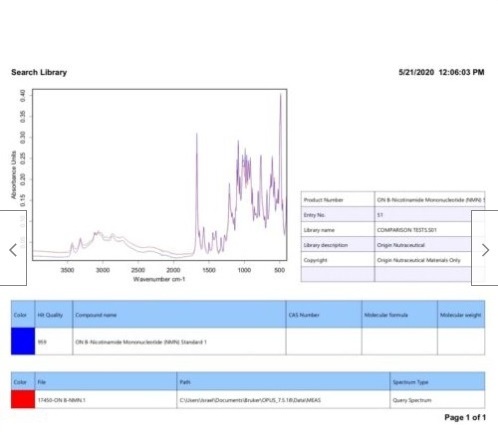Image resolution: width=498 pixels, height=437 pixels.
Task: Click the Library name row COMPARISON TESTS
Action: [393, 230]
